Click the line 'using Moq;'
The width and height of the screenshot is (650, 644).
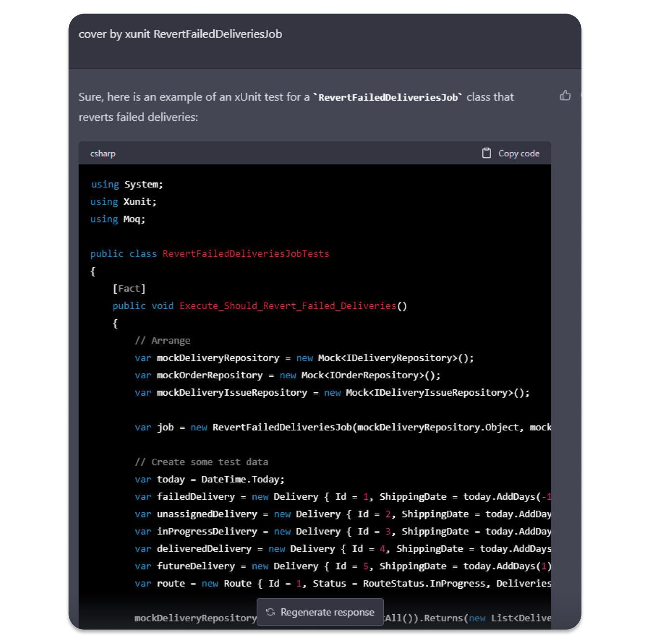(118, 219)
